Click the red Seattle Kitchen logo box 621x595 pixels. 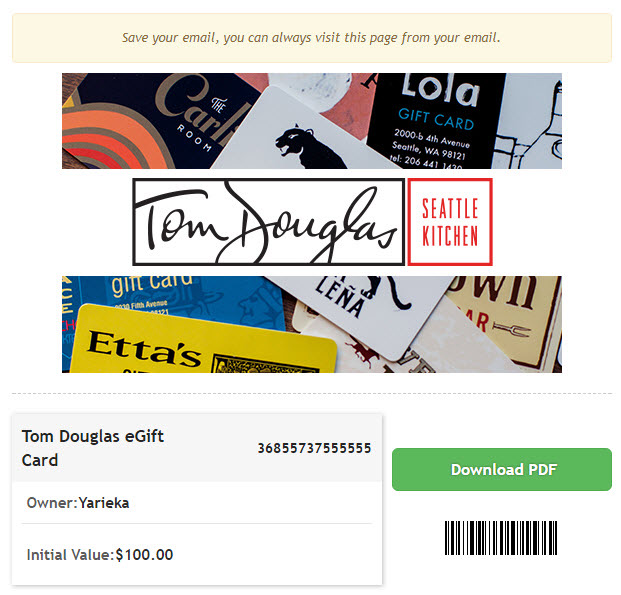point(450,222)
